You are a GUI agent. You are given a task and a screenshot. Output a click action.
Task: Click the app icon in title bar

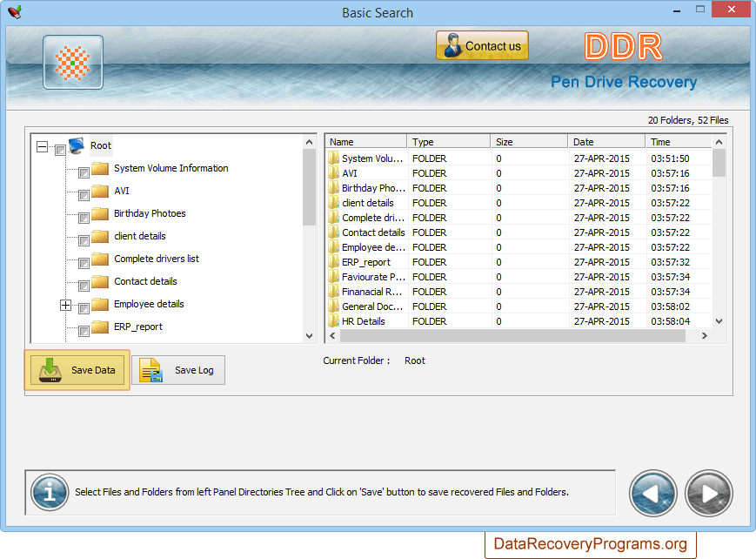(x=15, y=12)
